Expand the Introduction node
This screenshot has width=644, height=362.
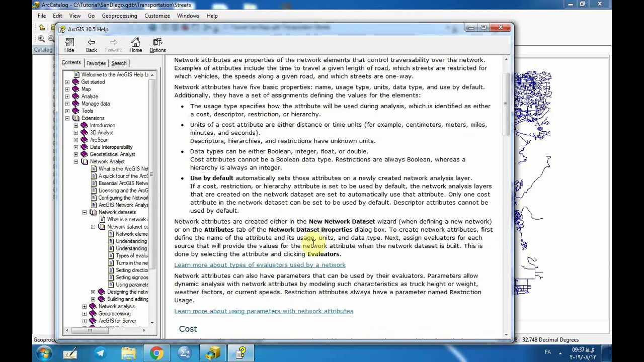tap(76, 125)
